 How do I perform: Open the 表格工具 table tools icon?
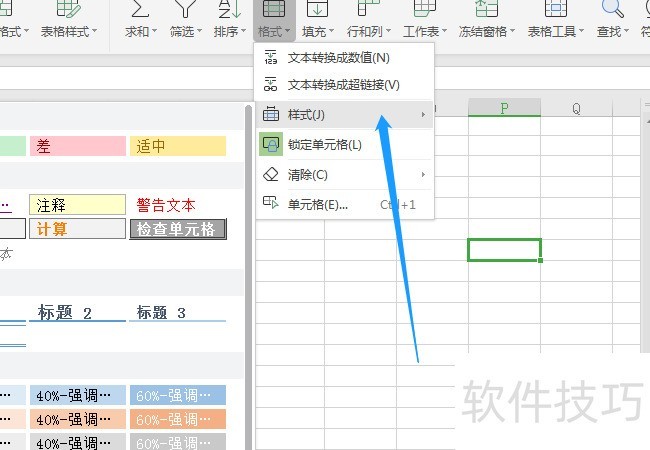click(555, 8)
